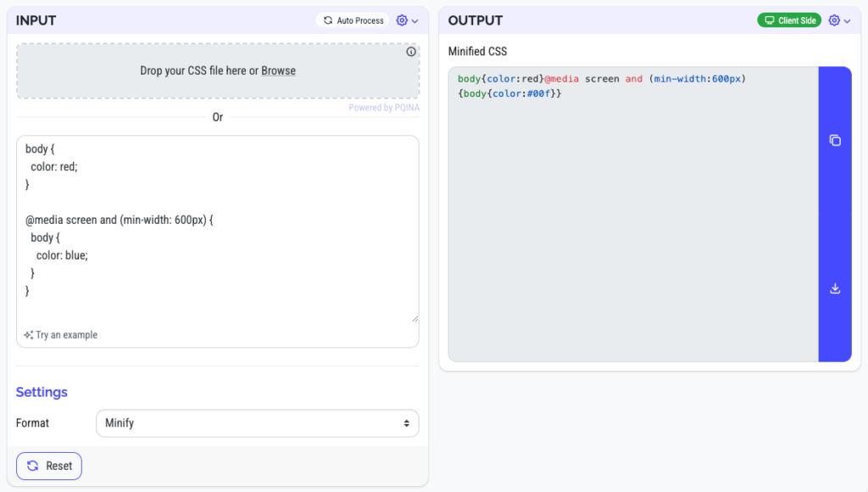Click the Reset button
Viewport: 868px width, 492px height.
click(x=49, y=466)
